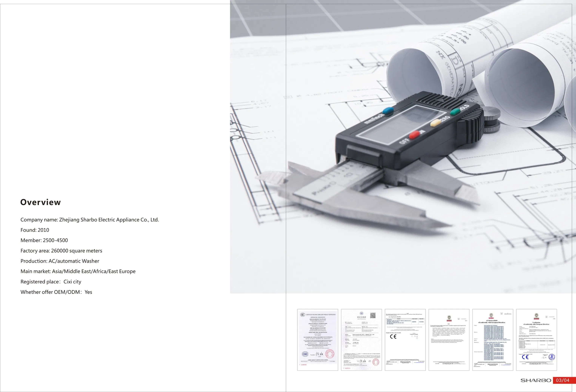Screen dimensions: 576x392
Task: Select the "Member: 2500-4500" line
Action: click(44, 240)
